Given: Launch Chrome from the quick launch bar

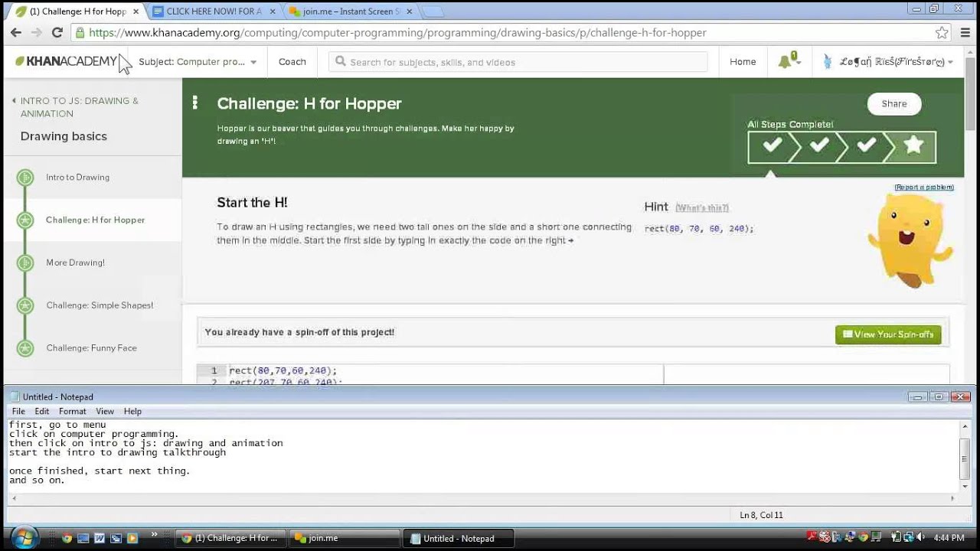Looking at the screenshot, I should [x=67, y=538].
